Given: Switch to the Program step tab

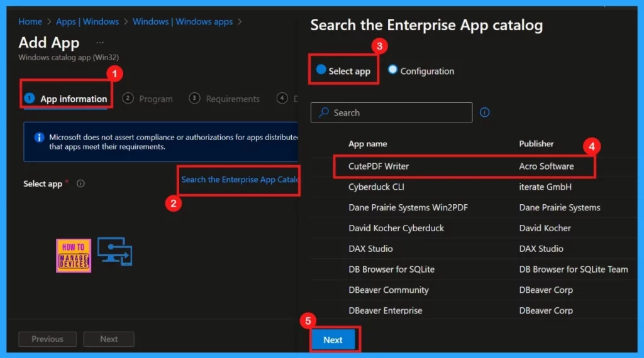Looking at the screenshot, I should click(x=148, y=99).
